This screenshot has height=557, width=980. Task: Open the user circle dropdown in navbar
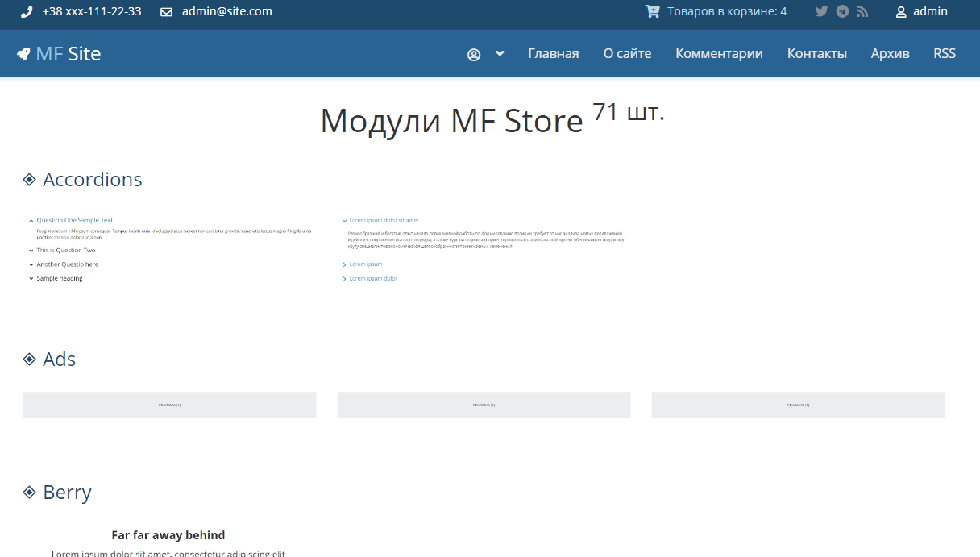[474, 54]
